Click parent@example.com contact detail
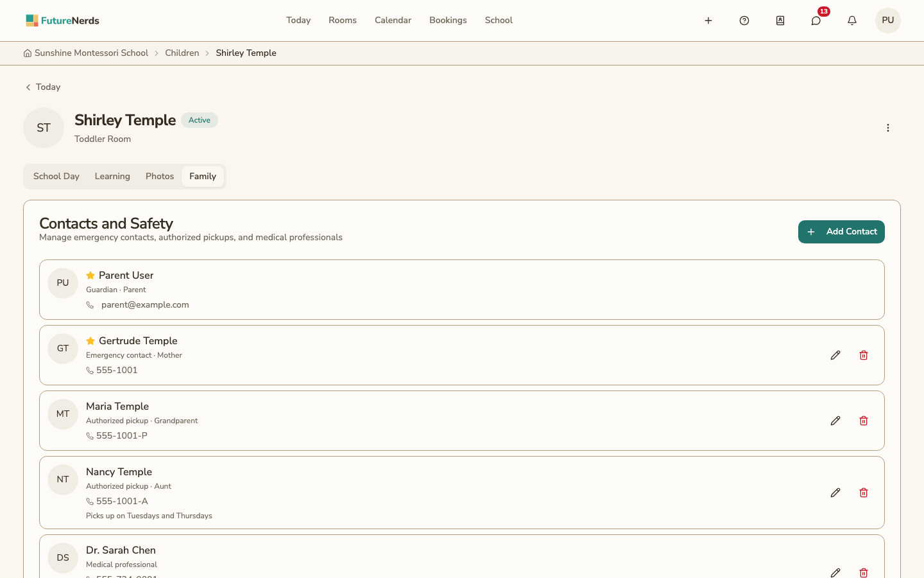 coord(145,305)
